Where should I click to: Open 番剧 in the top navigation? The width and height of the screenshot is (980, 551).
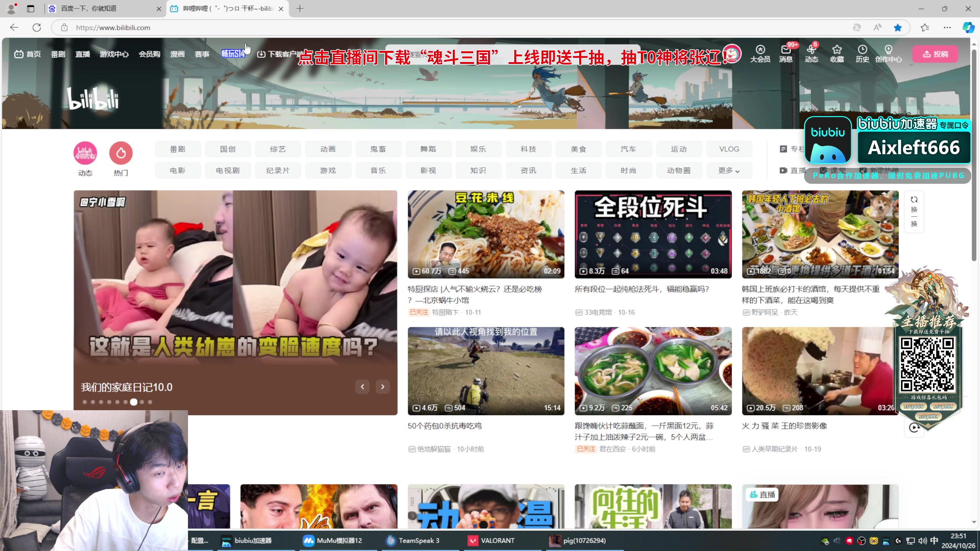pyautogui.click(x=58, y=54)
